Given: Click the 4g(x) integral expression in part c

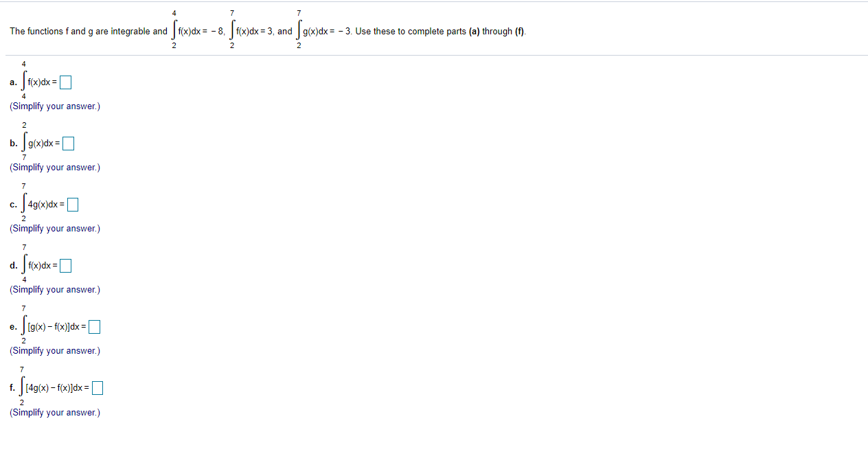Looking at the screenshot, I should click(x=43, y=204).
